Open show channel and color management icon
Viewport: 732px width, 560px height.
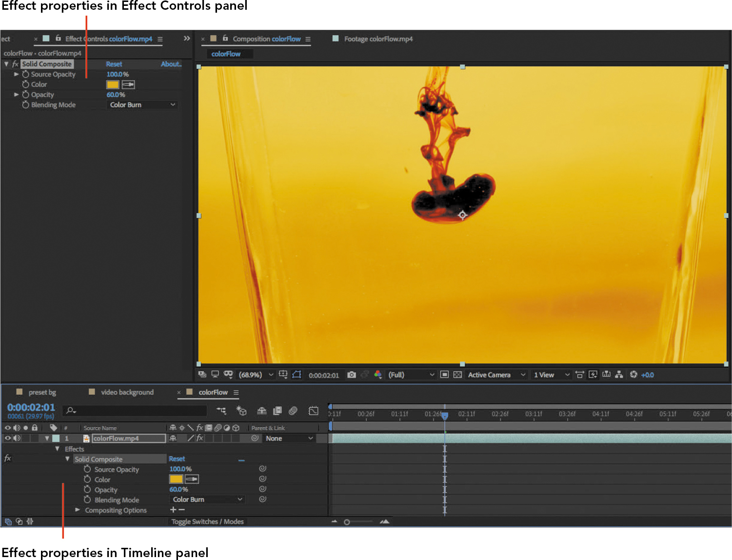(x=378, y=375)
